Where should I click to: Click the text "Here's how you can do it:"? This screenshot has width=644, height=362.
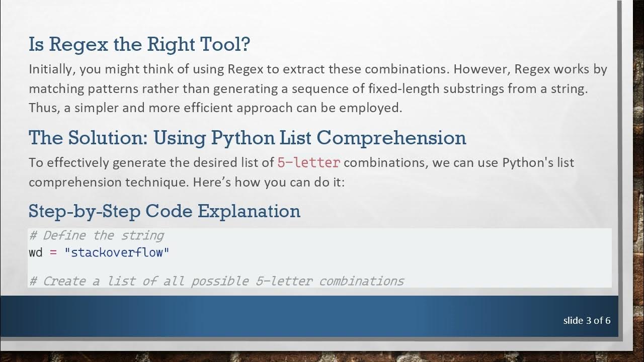tap(268, 182)
